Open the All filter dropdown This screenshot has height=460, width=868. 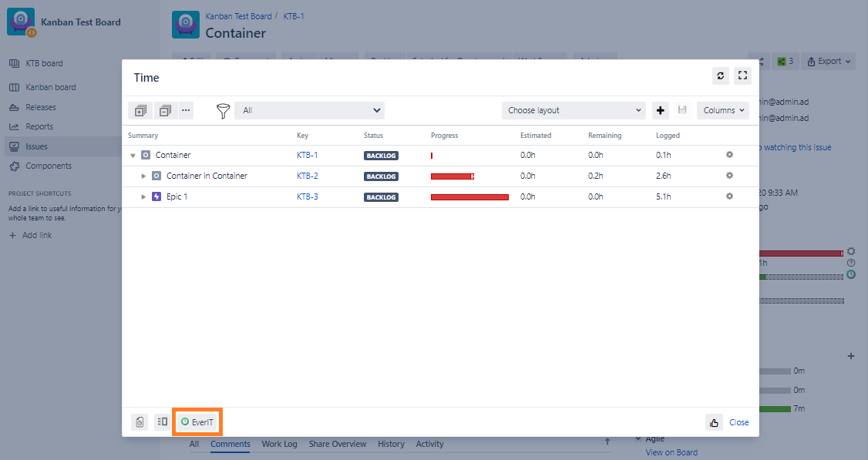[309, 110]
